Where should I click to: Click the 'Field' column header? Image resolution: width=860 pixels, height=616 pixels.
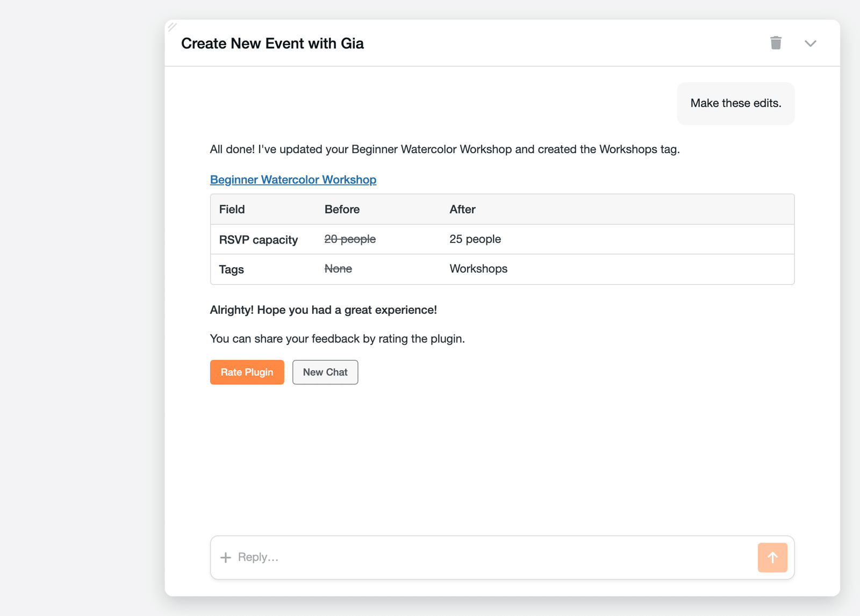(x=232, y=209)
